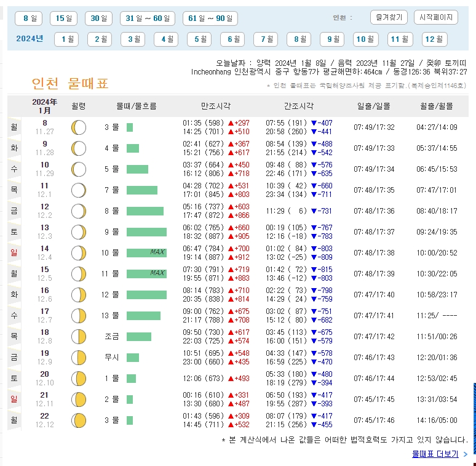Click moon phase icon for January 9
Screen dimensions: 476x466
click(x=79, y=148)
